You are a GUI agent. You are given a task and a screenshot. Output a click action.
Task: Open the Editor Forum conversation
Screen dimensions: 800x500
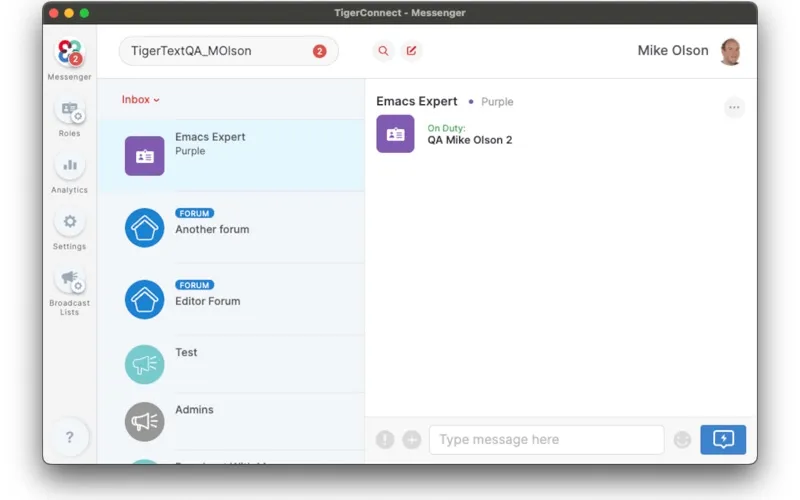click(231, 299)
